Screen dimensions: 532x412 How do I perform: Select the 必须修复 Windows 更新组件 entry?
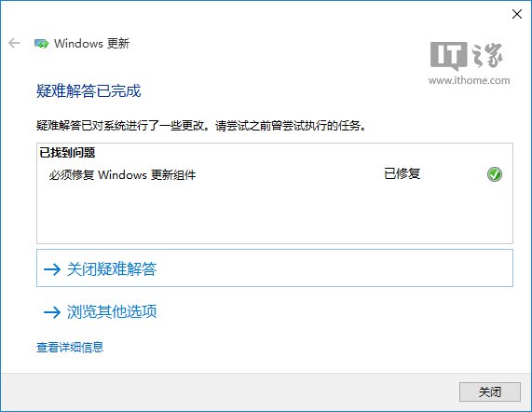[122, 175]
